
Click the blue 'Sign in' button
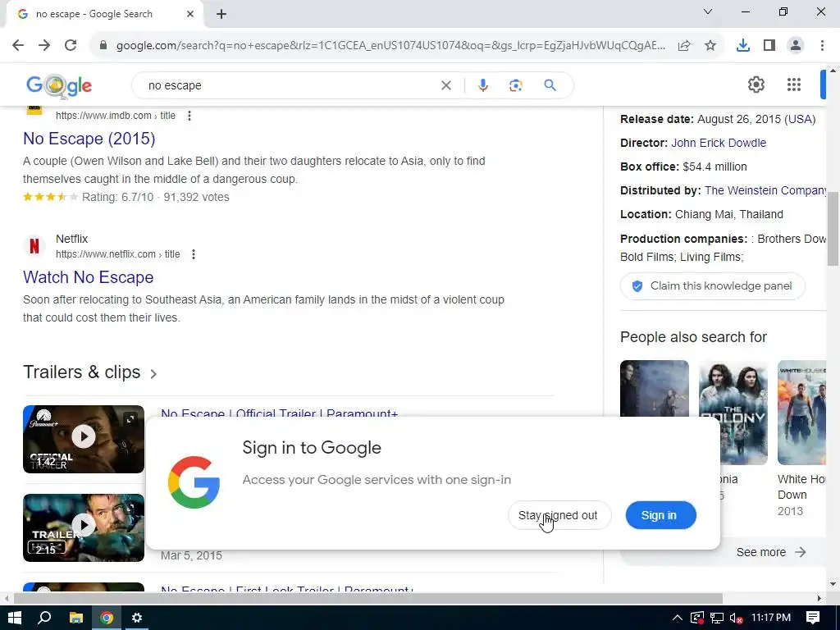click(x=660, y=515)
